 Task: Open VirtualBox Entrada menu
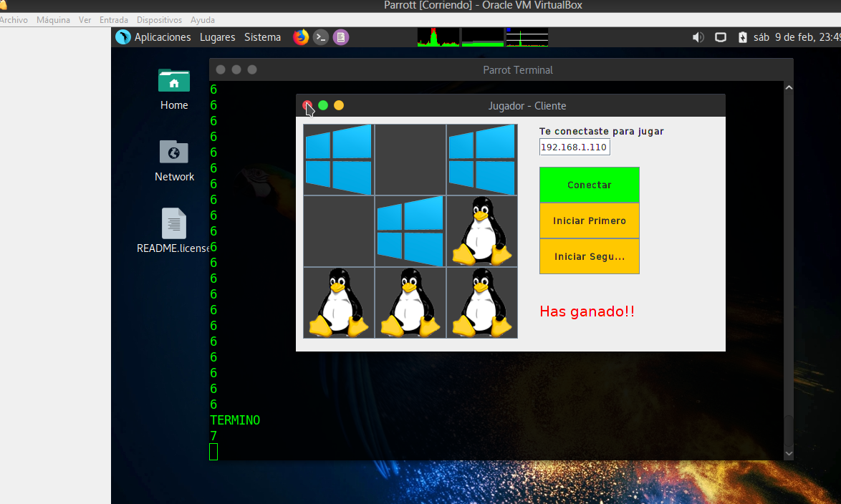(x=114, y=20)
